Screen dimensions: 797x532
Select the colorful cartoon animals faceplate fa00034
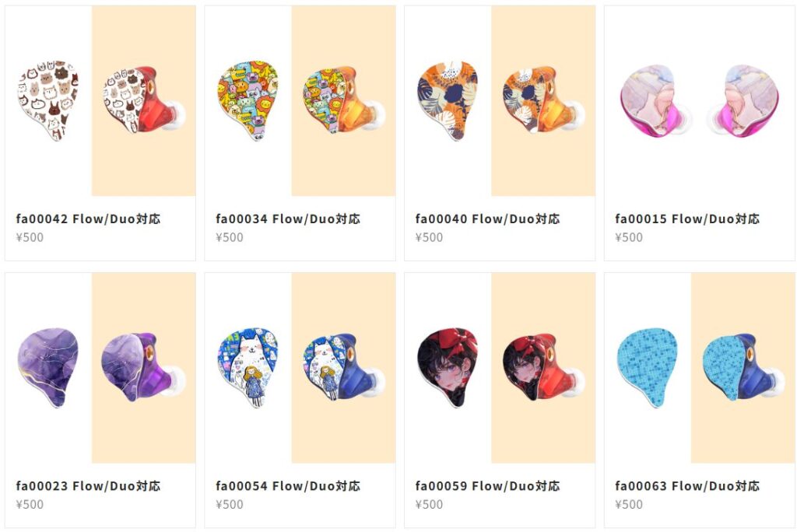pyautogui.click(x=300, y=100)
